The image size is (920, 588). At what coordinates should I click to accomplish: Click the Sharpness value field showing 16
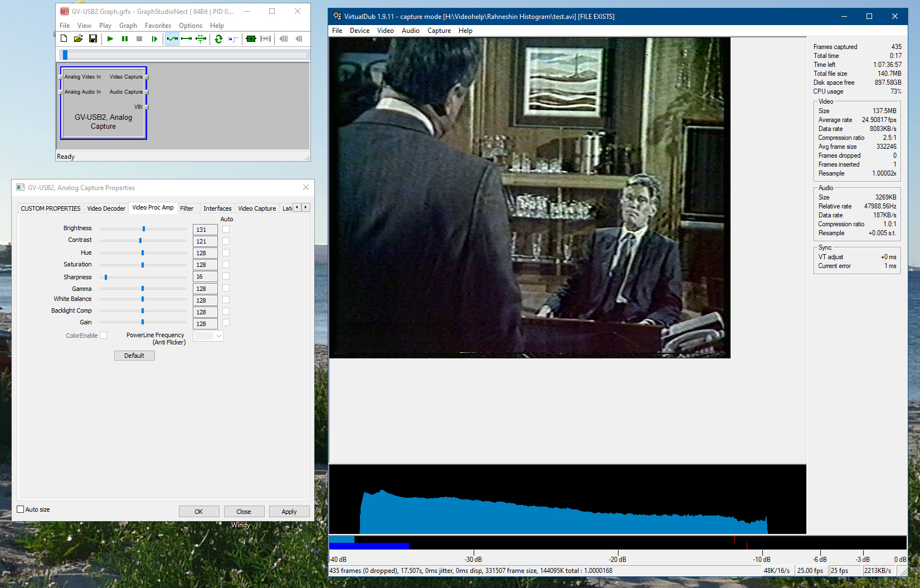point(205,276)
